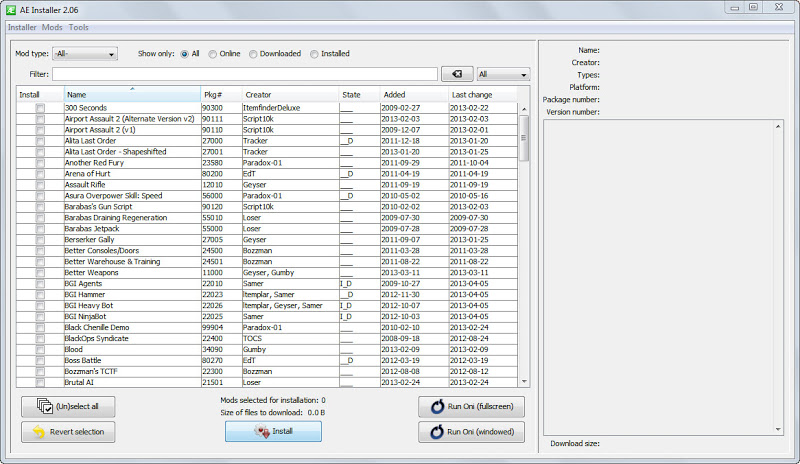800x464 pixels.
Task: Open the filter scope 'All' dropdown
Action: [503, 74]
